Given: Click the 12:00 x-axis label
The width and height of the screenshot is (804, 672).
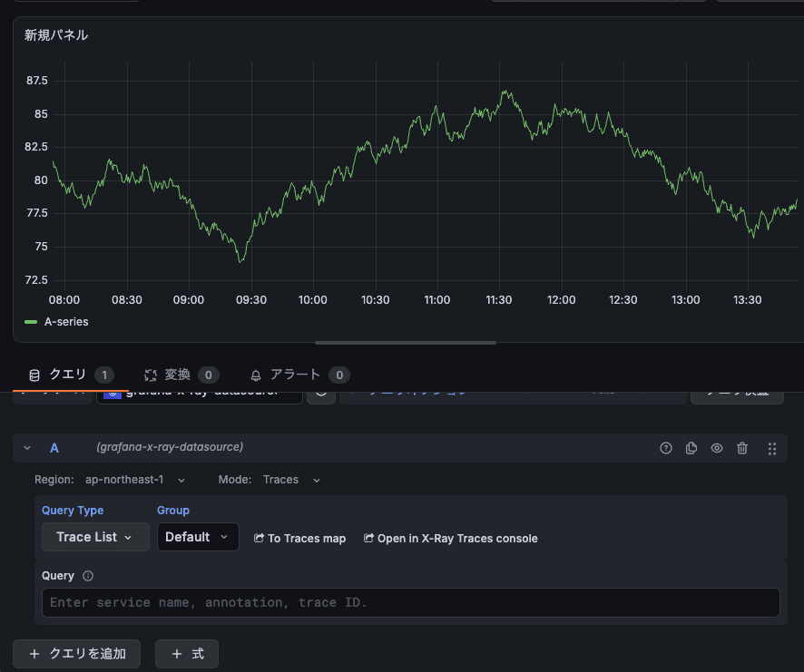Looking at the screenshot, I should pos(562,300).
